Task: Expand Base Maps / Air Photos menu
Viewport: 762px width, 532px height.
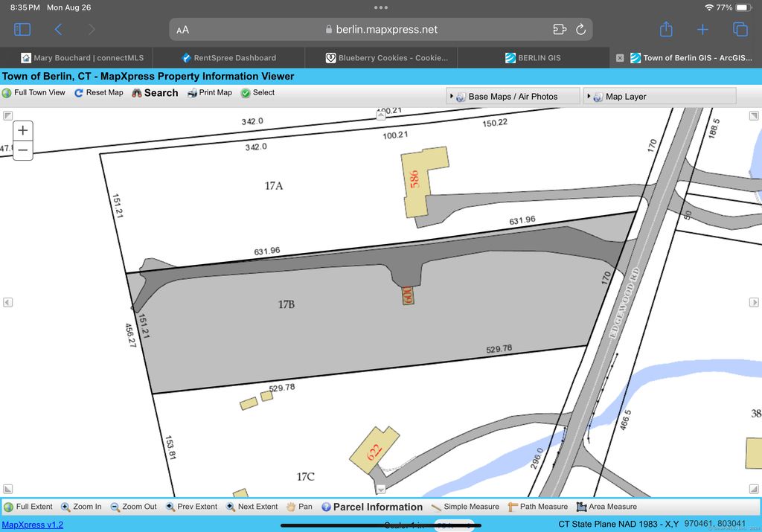Action: point(512,97)
